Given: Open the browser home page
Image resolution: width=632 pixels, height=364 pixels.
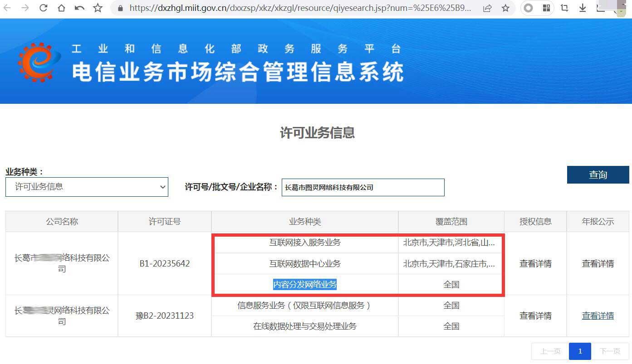Looking at the screenshot, I should 62,8.
